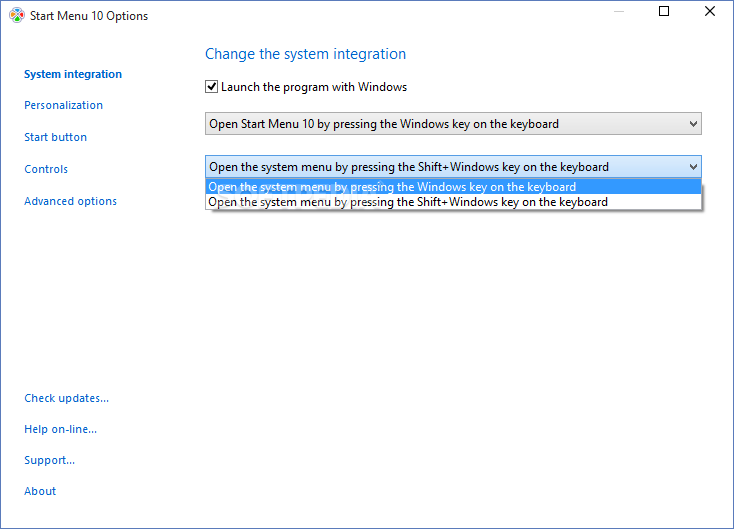Open Help on-line... link

click(x=61, y=429)
